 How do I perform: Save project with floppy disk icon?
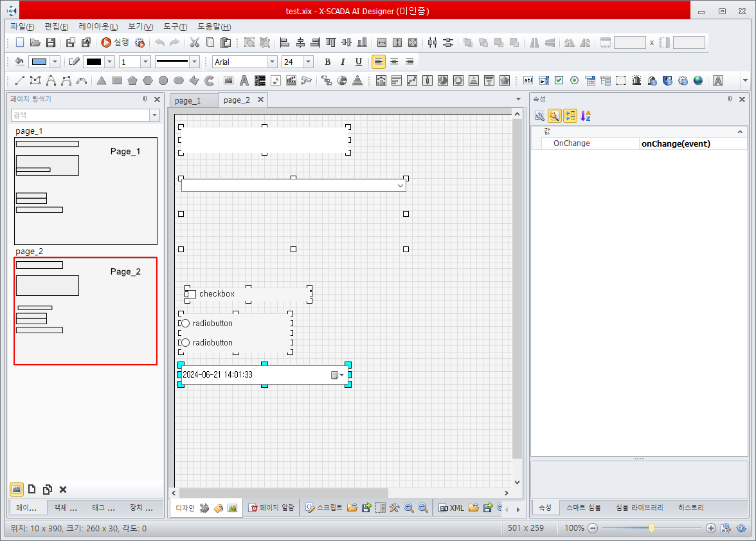[x=50, y=42]
